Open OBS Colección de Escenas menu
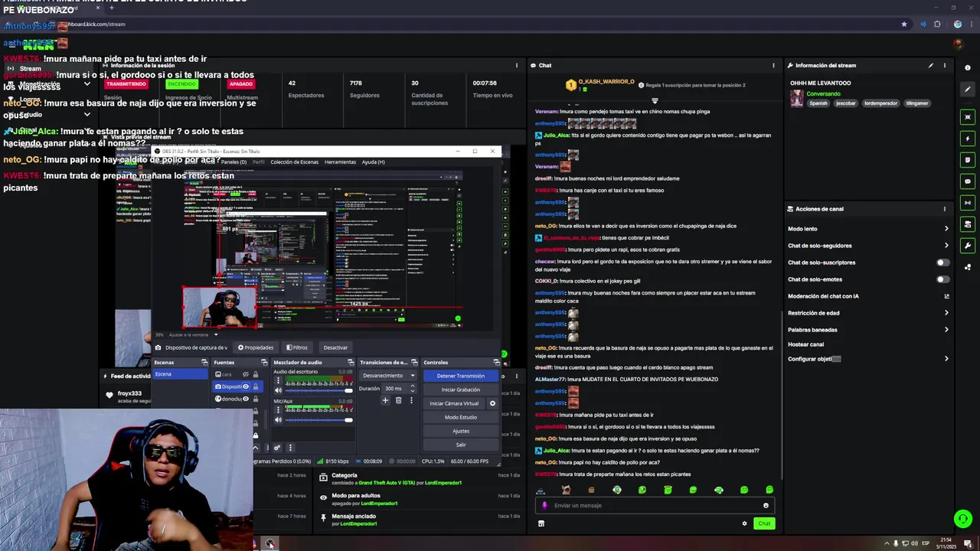This screenshot has width=980, height=551. [294, 162]
